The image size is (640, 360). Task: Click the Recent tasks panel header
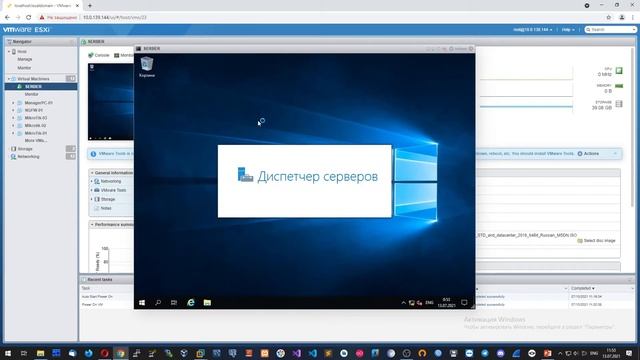(100, 280)
